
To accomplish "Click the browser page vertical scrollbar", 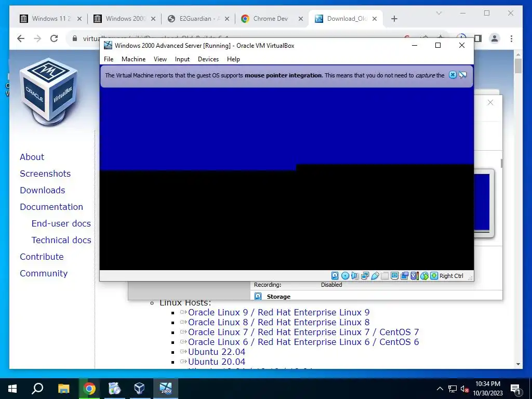I will [518, 66].
